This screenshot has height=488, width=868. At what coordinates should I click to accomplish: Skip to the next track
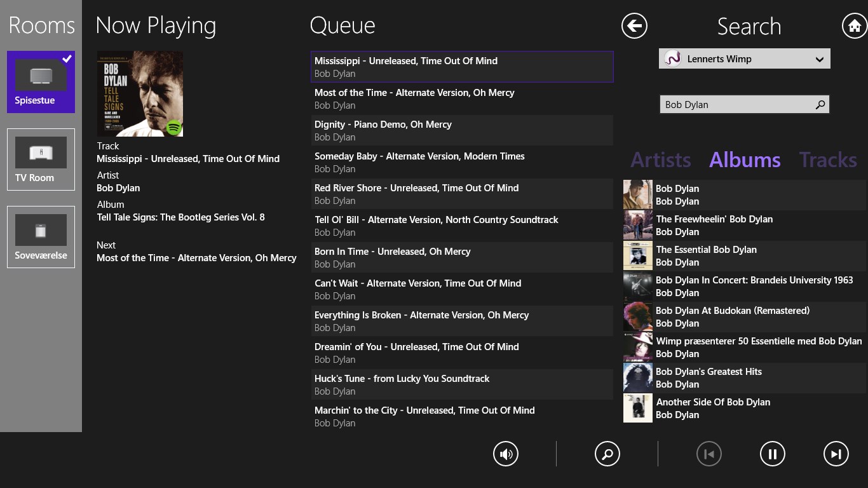coord(836,454)
